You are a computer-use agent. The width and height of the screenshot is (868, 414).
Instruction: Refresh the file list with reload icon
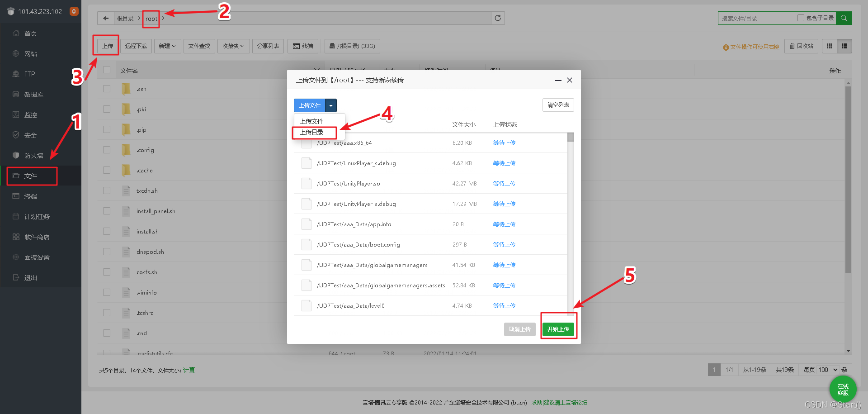click(498, 18)
